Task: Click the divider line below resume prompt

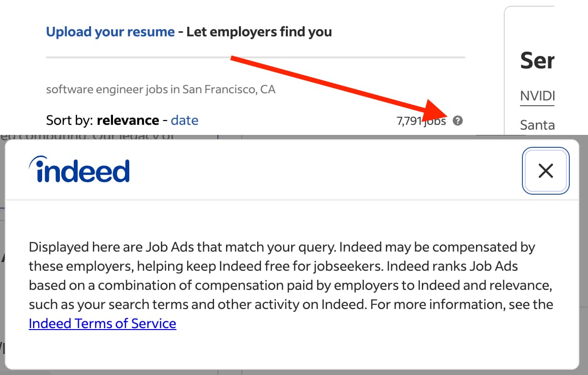Action: [x=255, y=57]
